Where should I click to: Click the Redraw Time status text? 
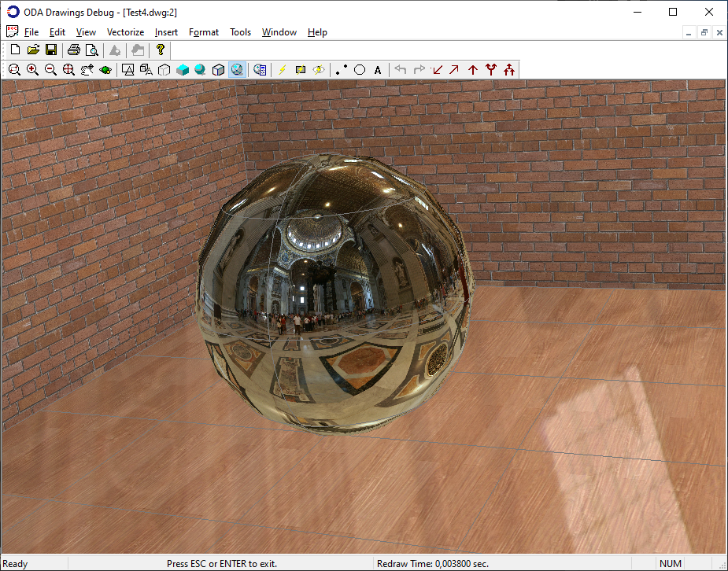(x=433, y=564)
